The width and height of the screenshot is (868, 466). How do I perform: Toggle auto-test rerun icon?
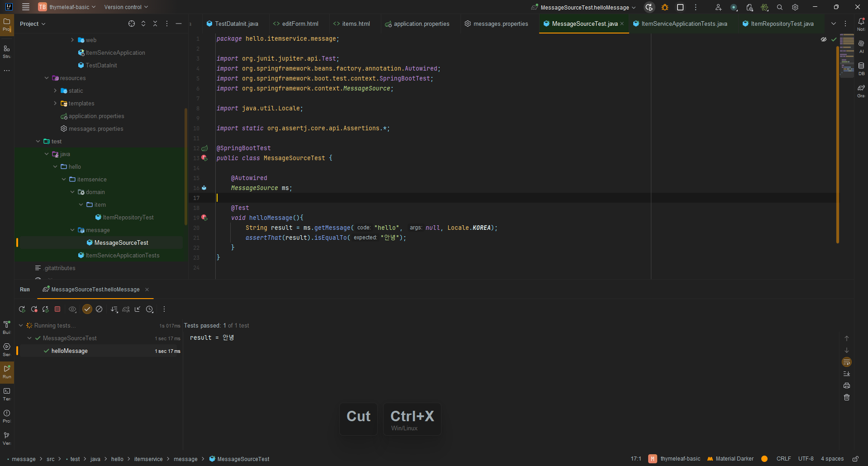tap(46, 309)
